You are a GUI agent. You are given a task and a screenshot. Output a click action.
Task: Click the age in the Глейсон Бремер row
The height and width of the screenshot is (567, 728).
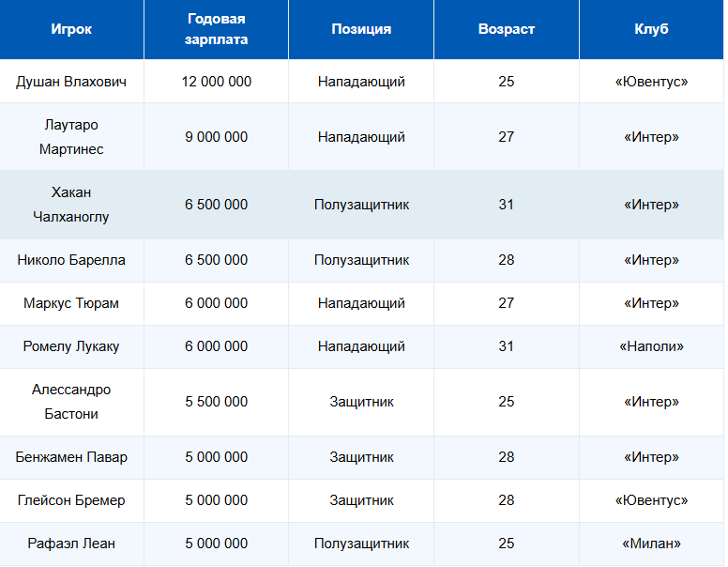pyautogui.click(x=507, y=500)
